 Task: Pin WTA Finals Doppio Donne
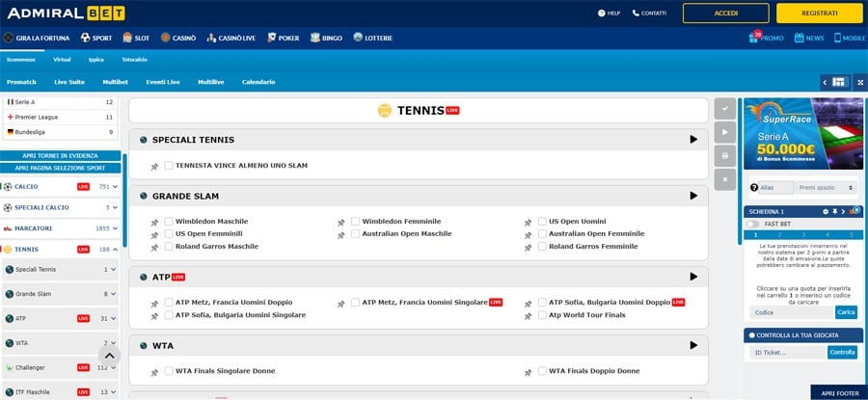pos(529,373)
